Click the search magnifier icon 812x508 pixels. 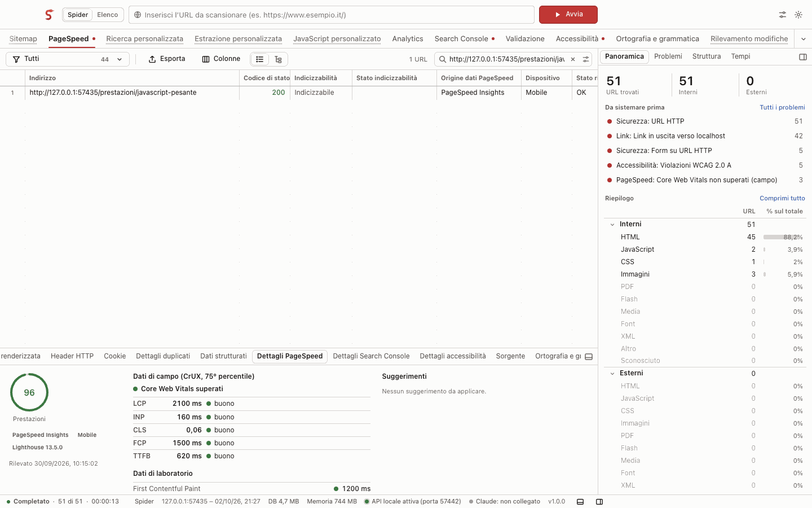tap(443, 59)
